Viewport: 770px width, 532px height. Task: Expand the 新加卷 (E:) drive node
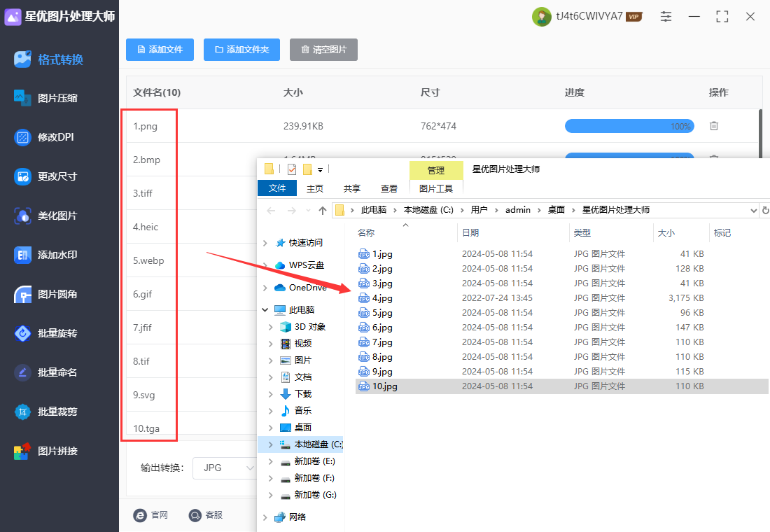pos(271,461)
